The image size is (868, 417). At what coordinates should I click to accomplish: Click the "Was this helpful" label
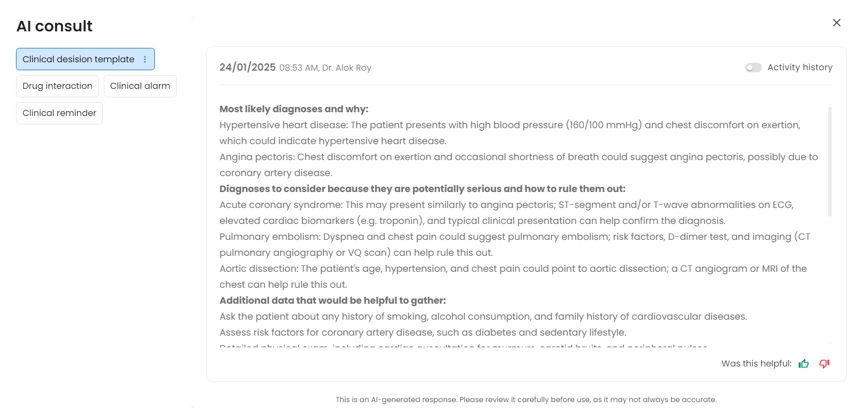click(756, 364)
